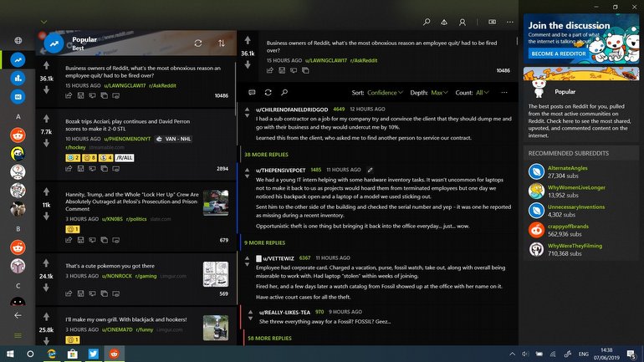
Task: Upvote the VETTEWIZ comment
Action: [x=247, y=258]
